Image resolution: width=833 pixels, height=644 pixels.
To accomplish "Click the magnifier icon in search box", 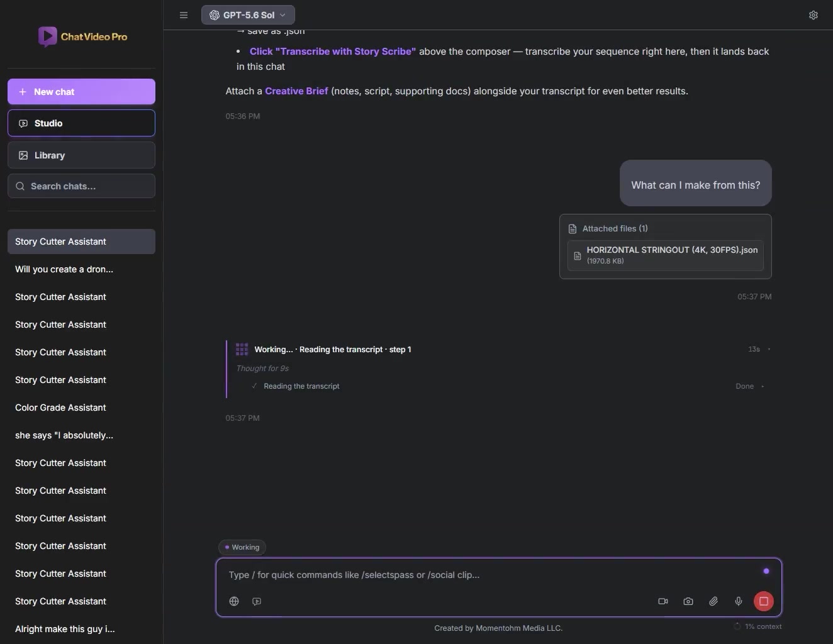I will 20,186.
